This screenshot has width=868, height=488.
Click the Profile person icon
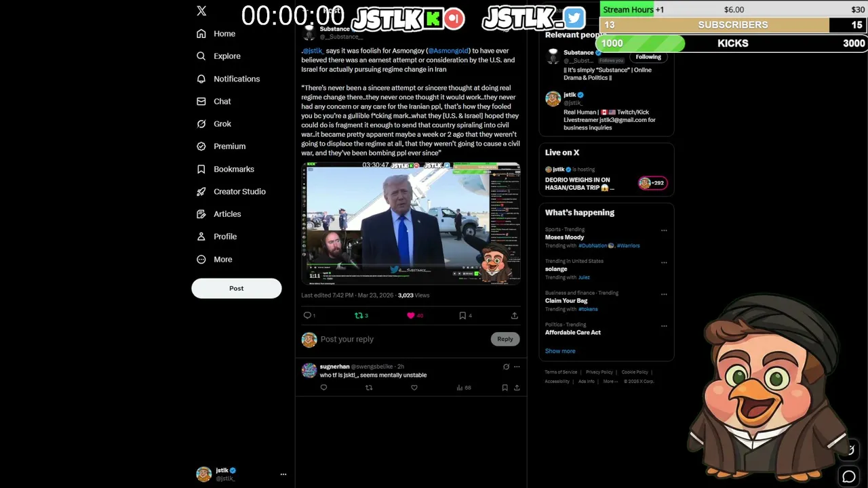pyautogui.click(x=201, y=237)
